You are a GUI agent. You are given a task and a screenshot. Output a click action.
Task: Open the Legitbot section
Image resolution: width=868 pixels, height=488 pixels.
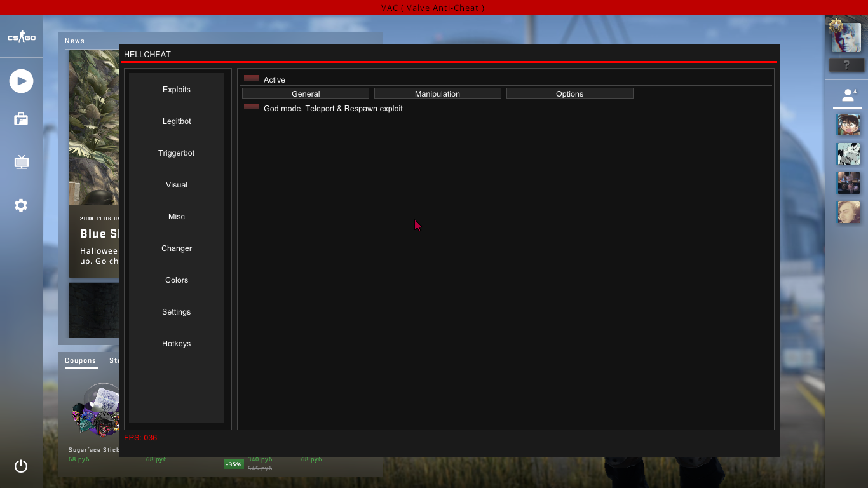pos(177,121)
